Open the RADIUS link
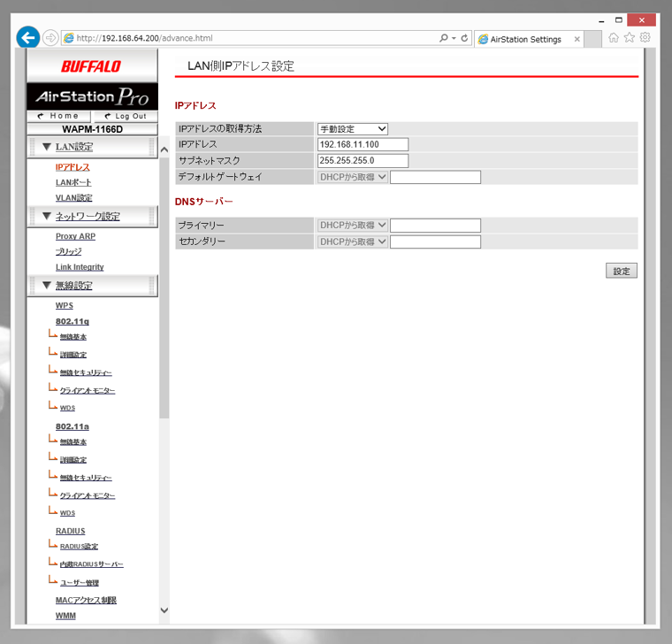The image size is (672, 644). 70,532
